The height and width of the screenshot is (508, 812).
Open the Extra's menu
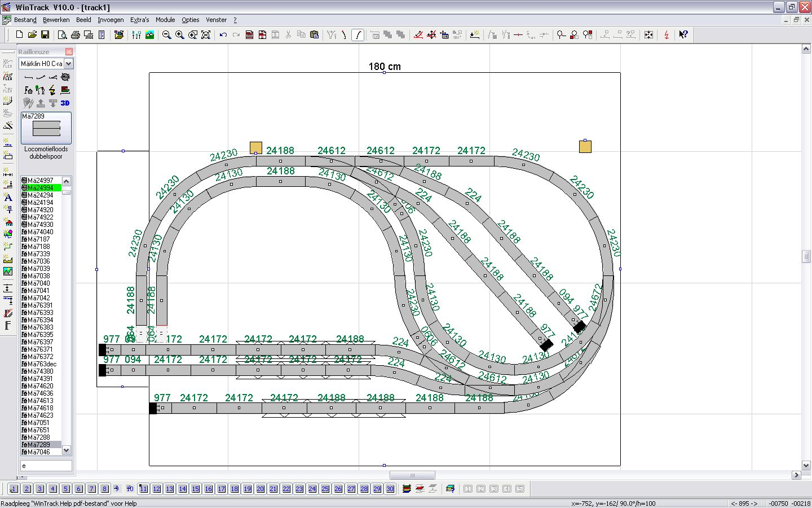tap(140, 20)
